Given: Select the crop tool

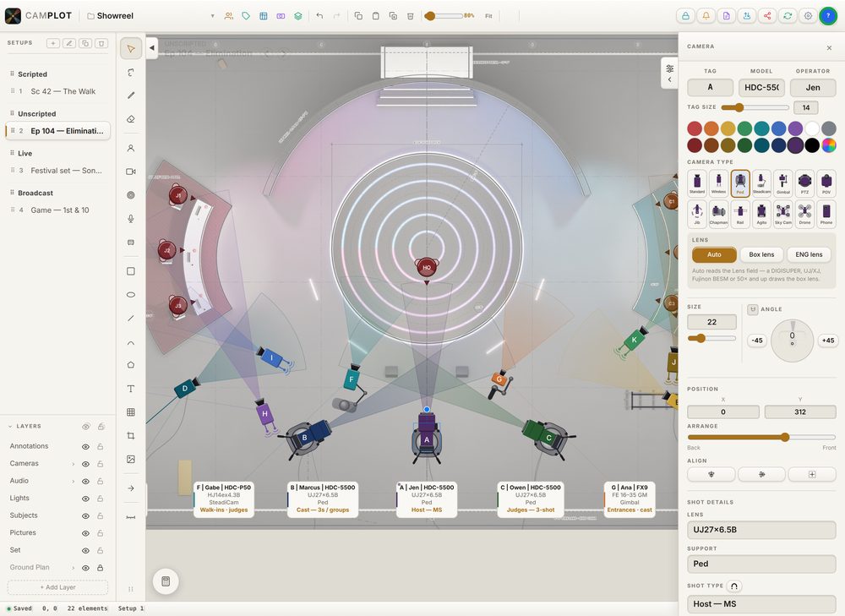Looking at the screenshot, I should [131, 435].
